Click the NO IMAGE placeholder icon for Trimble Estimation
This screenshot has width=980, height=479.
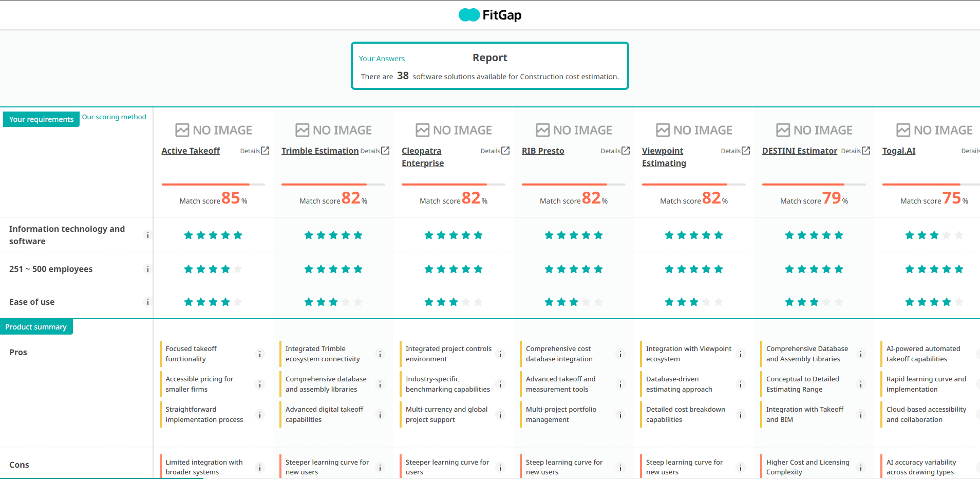point(301,130)
